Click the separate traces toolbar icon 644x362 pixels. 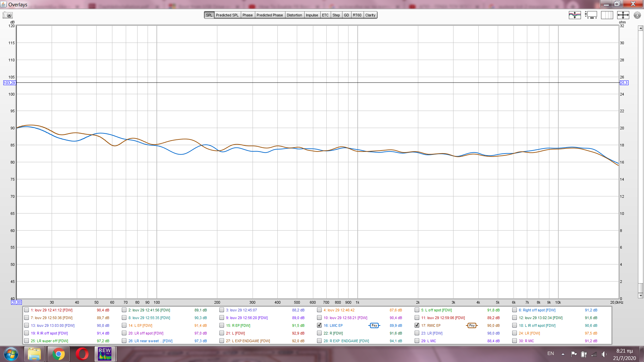click(575, 15)
